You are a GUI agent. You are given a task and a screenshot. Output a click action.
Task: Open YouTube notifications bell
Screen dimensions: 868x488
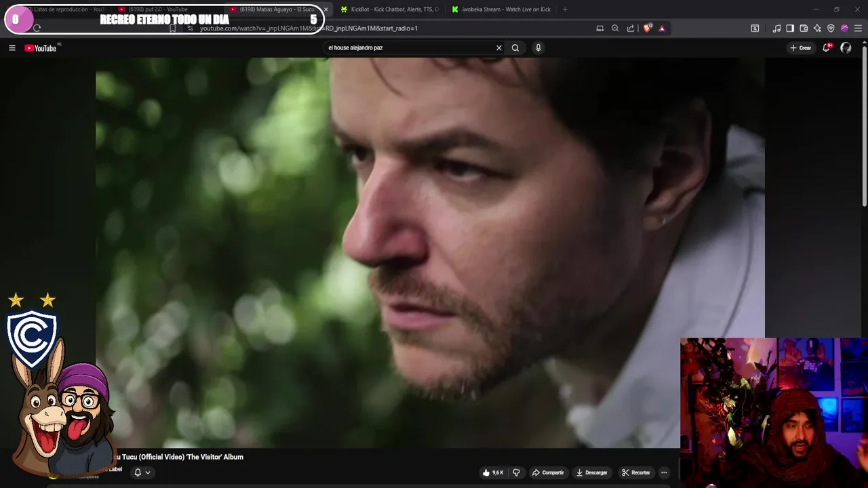tap(826, 48)
